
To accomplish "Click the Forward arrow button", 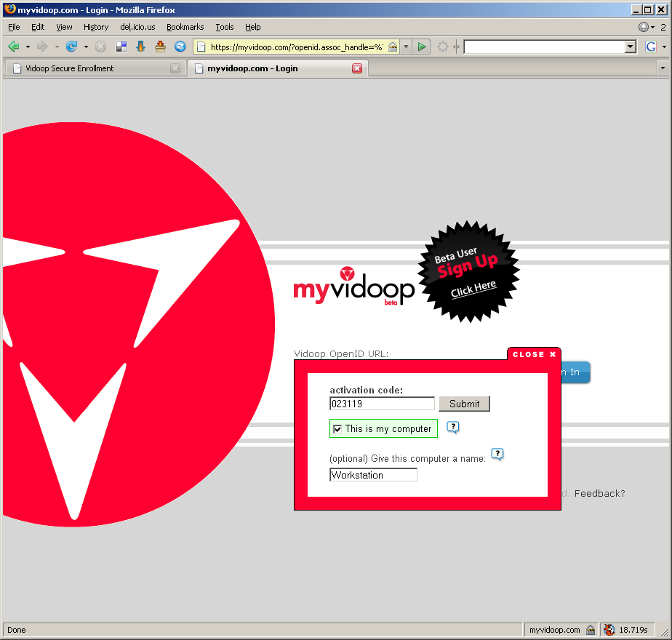I will click(x=42, y=47).
